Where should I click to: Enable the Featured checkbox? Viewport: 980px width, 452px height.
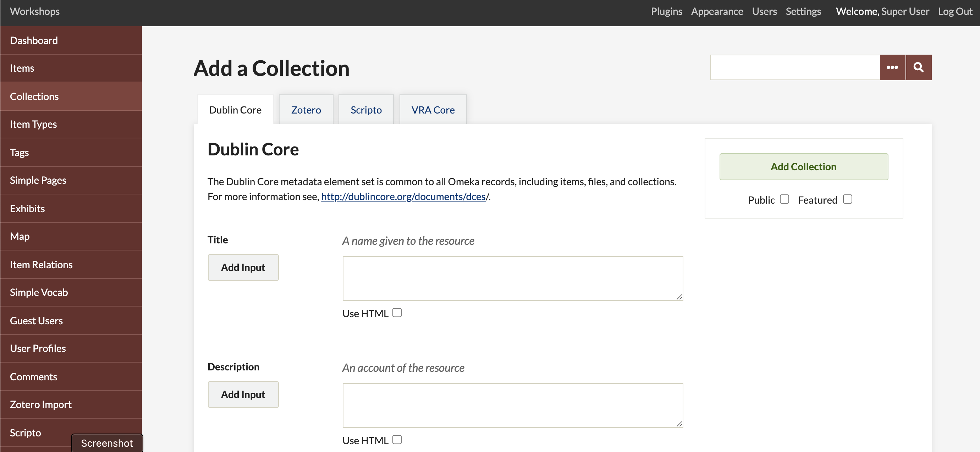coord(848,199)
